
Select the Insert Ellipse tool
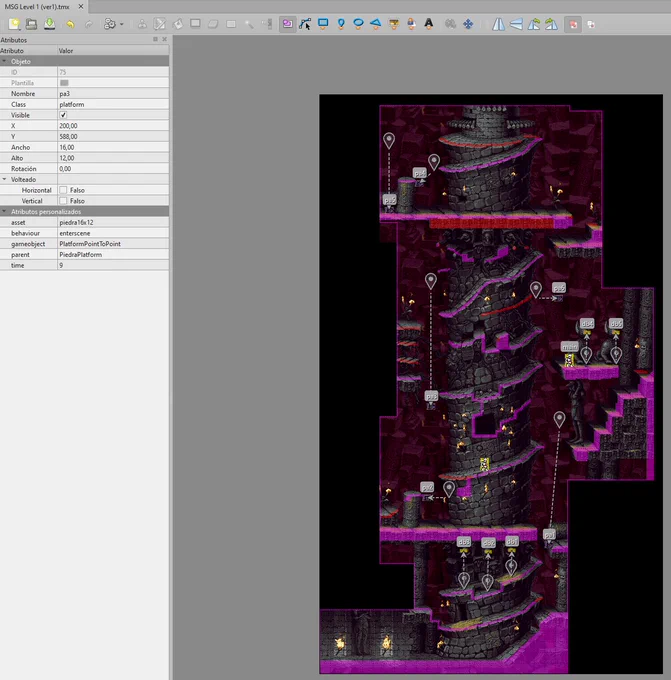358,24
